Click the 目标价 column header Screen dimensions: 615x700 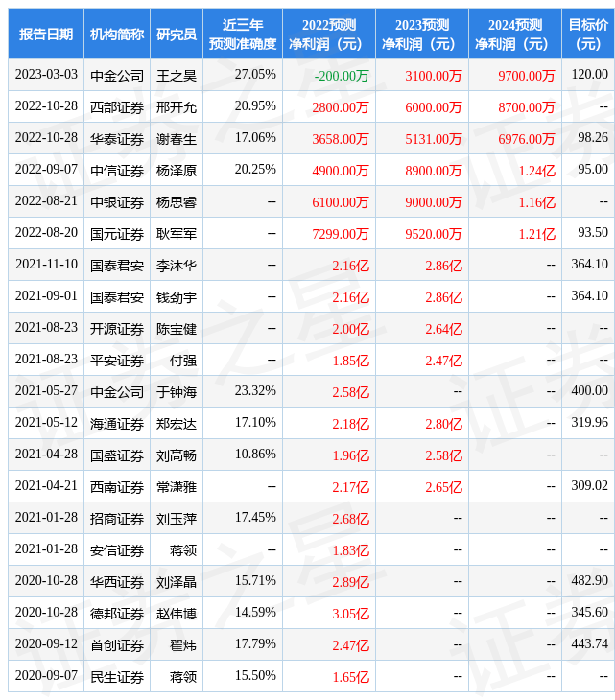pyautogui.click(x=588, y=34)
